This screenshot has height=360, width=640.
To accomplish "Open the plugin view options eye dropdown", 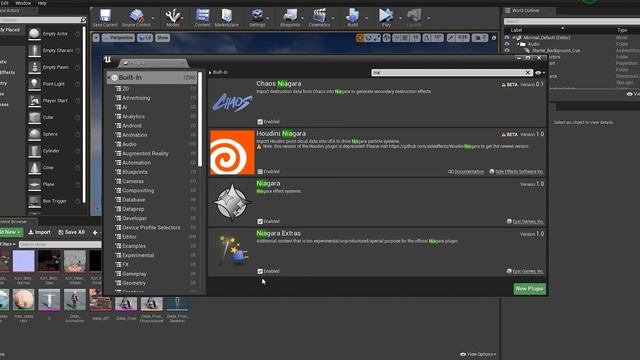I will tap(540, 73).
